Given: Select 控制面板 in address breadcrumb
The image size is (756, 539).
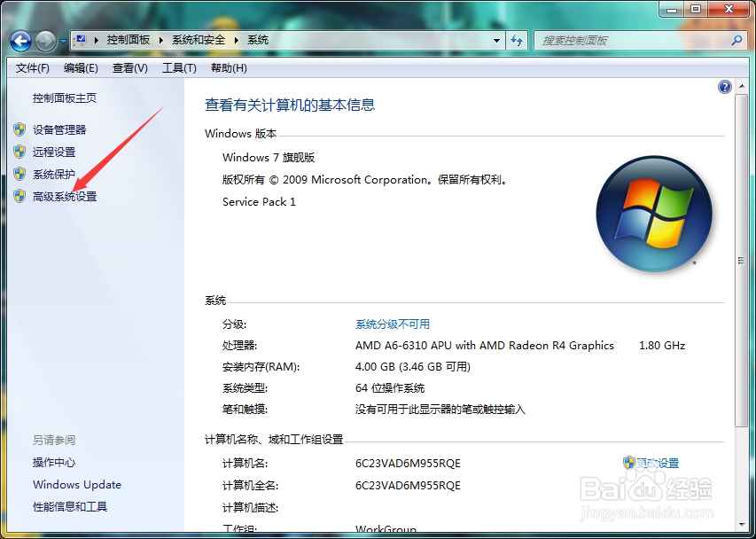Looking at the screenshot, I should [129, 40].
